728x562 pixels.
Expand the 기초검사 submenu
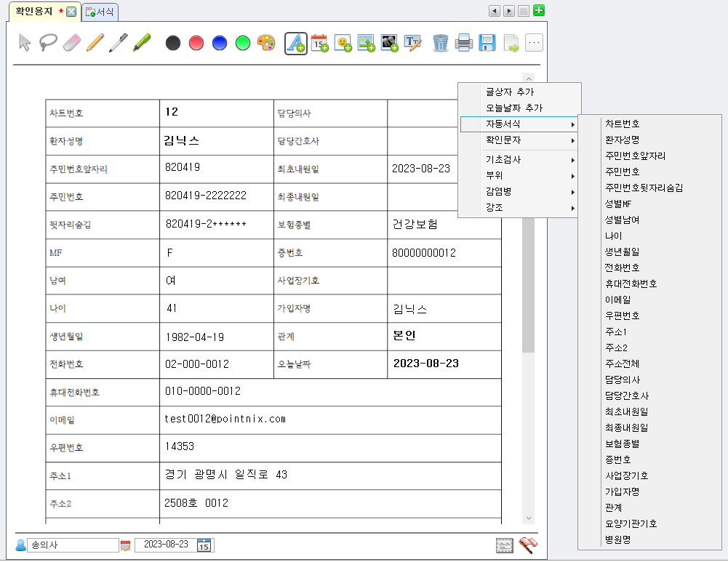point(519,159)
